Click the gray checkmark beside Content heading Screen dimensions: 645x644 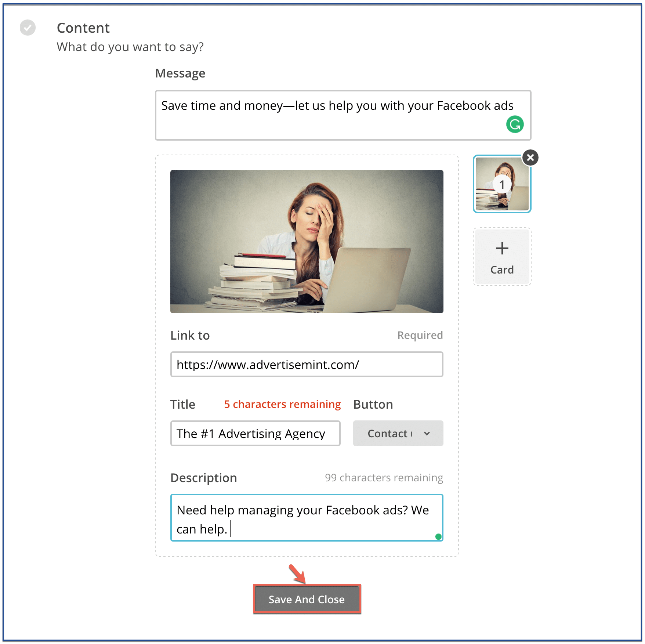coord(28,28)
